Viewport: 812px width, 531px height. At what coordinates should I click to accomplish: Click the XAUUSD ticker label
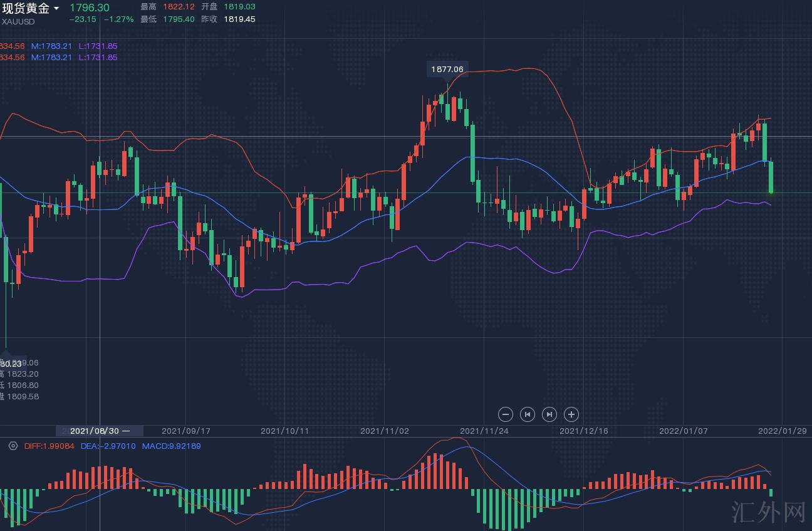(x=18, y=21)
